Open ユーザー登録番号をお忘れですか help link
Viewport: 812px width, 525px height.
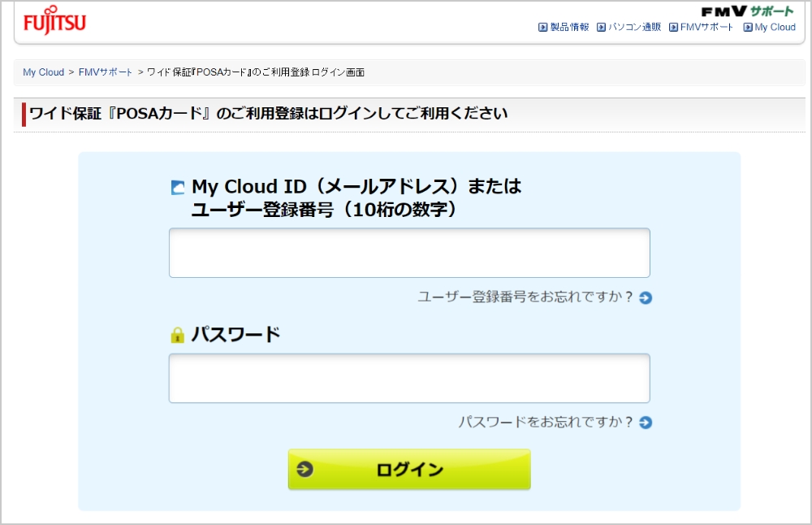coord(525,297)
